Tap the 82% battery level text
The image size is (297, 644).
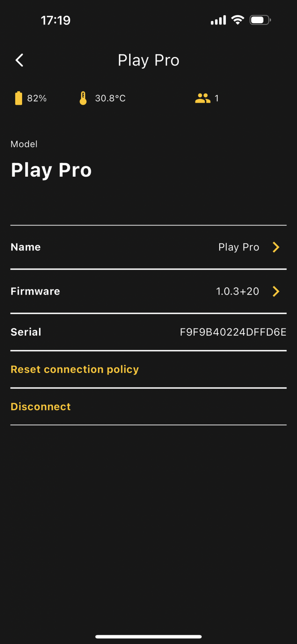[x=37, y=98]
